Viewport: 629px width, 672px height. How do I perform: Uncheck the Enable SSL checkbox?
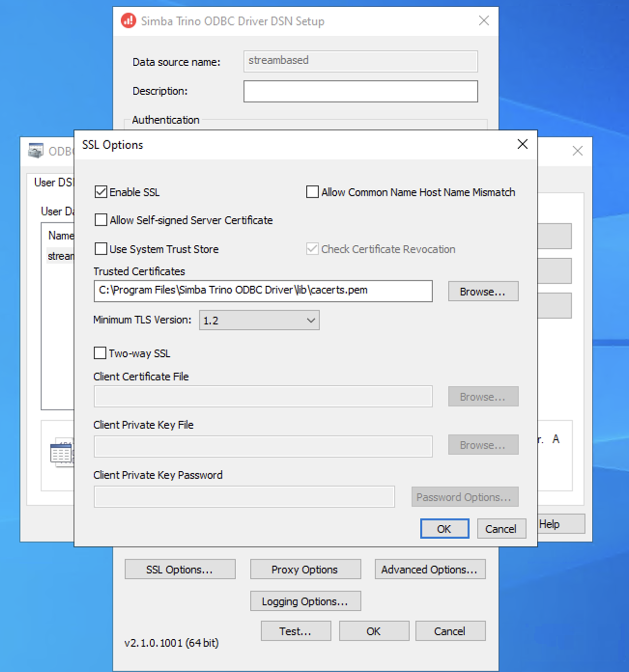tap(100, 192)
